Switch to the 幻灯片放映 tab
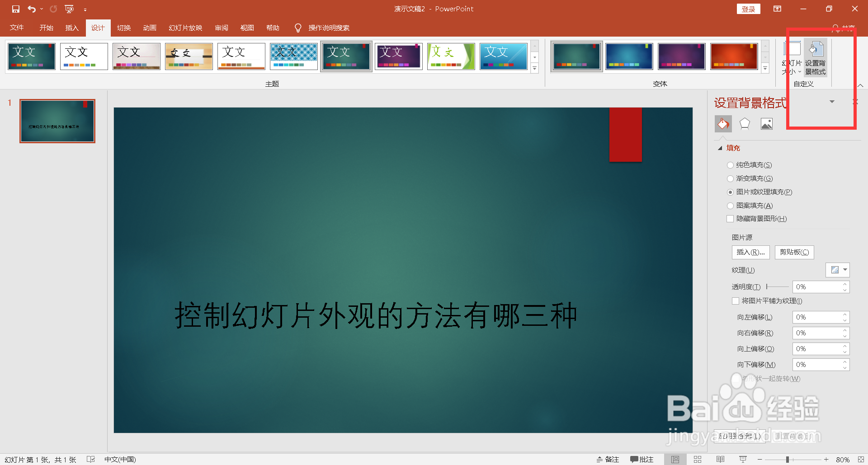Viewport: 868px width, 465px height. point(185,28)
